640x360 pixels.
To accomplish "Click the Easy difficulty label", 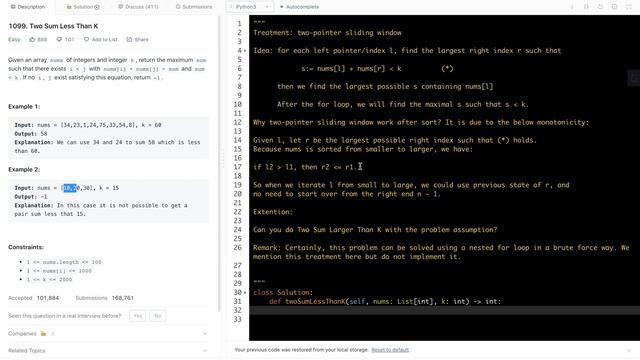I will pyautogui.click(x=14, y=40).
